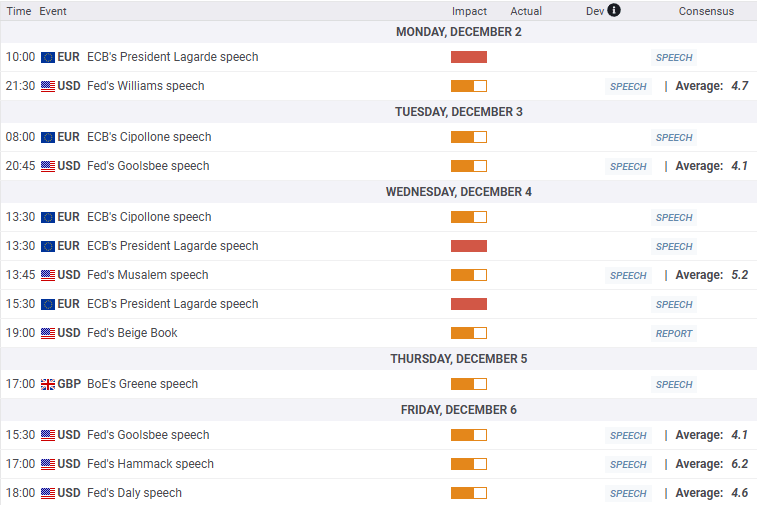Image resolution: width=757 pixels, height=505 pixels.
Task: Click the Impact column header
Action: click(469, 11)
